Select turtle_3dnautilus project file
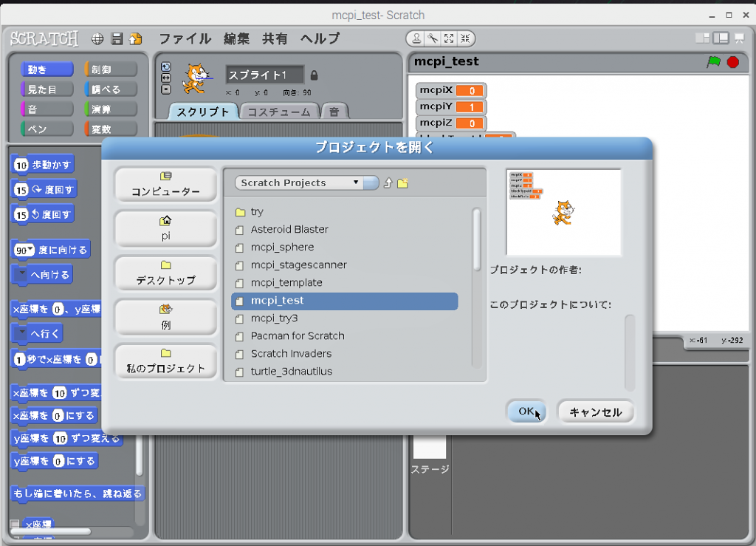756x546 pixels. (345, 372)
